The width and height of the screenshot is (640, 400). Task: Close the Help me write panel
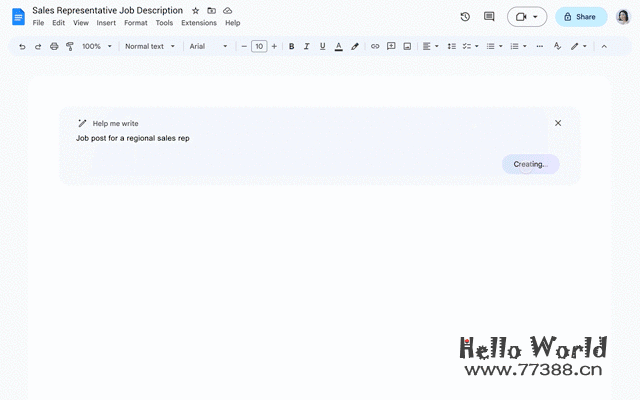(558, 123)
